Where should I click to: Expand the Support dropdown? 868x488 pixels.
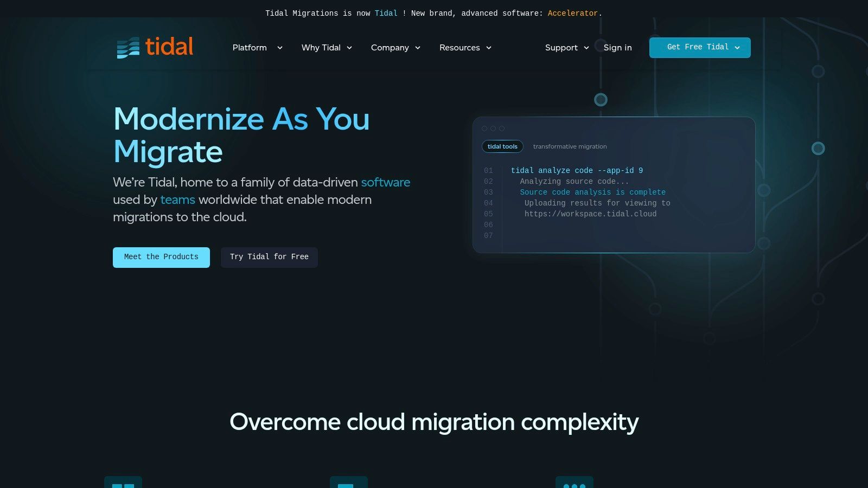coord(566,48)
